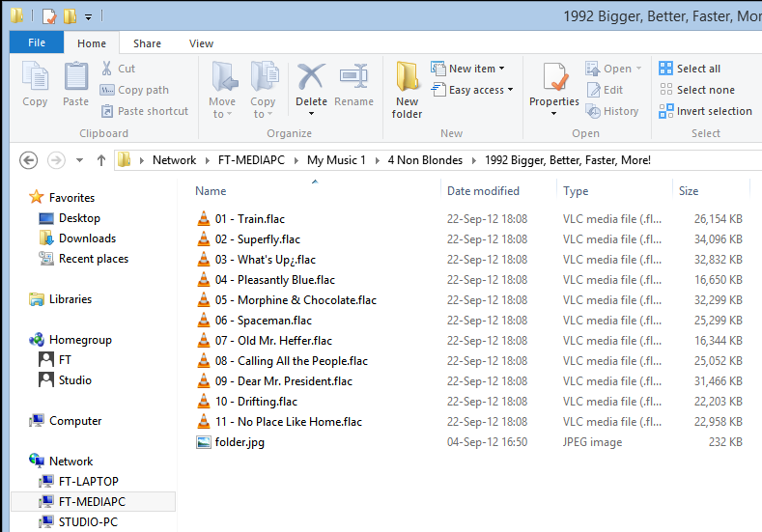Switch to the Share ribbon tab
Image resolution: width=762 pixels, height=532 pixels.
click(x=147, y=43)
